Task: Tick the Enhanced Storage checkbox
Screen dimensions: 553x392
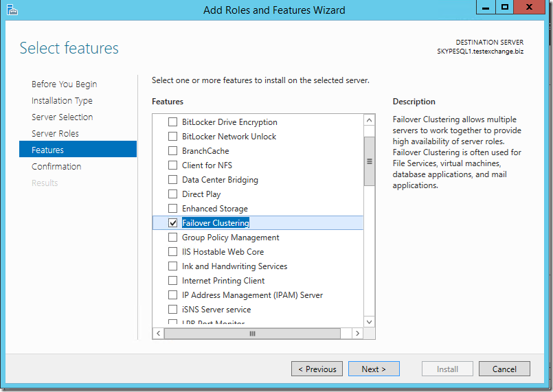Action: 173,209
